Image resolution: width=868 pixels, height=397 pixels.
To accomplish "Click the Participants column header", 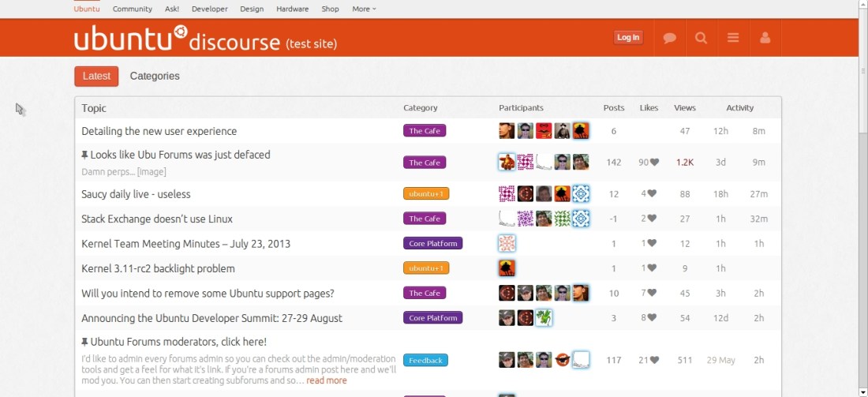I will [x=521, y=108].
